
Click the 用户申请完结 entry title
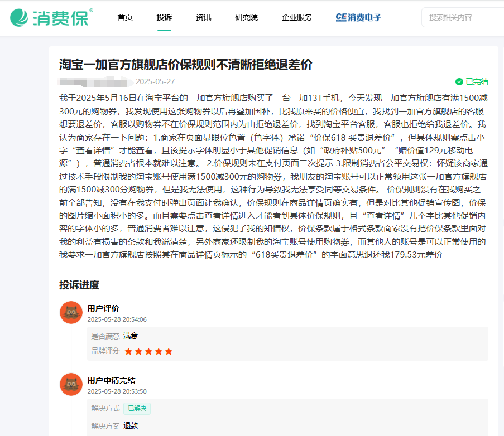click(111, 380)
